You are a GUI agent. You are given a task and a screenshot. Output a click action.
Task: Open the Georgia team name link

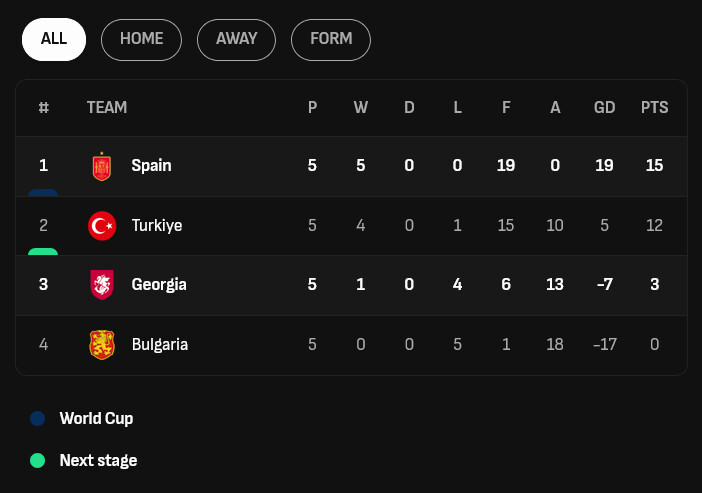159,285
